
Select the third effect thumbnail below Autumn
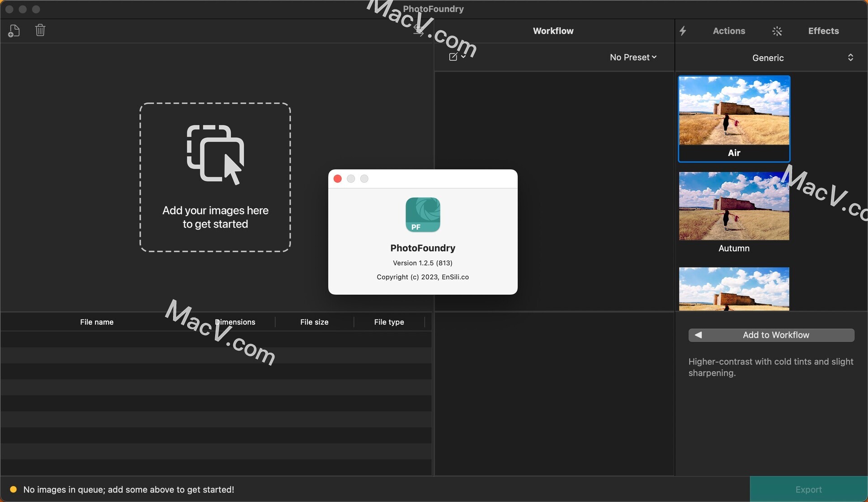point(734,289)
